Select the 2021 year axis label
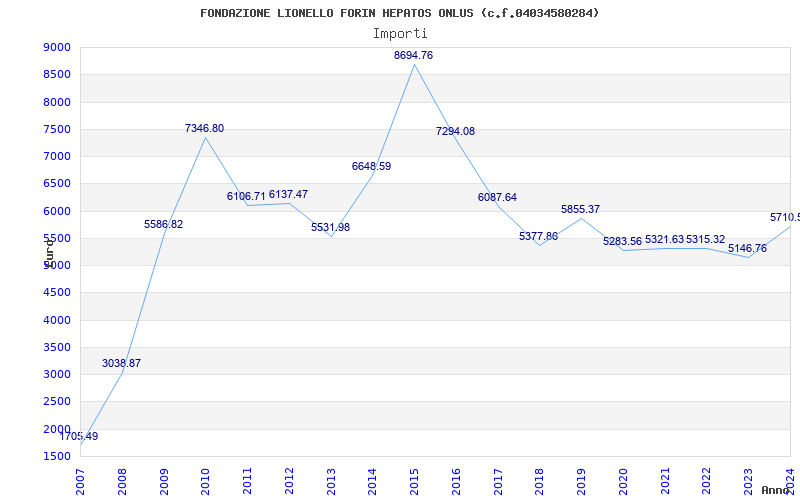The height and width of the screenshot is (500, 800). [x=665, y=482]
